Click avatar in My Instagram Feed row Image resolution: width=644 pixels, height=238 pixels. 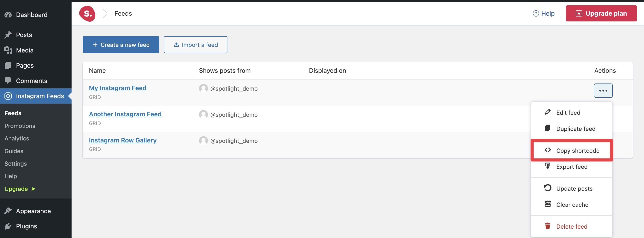pos(203,88)
